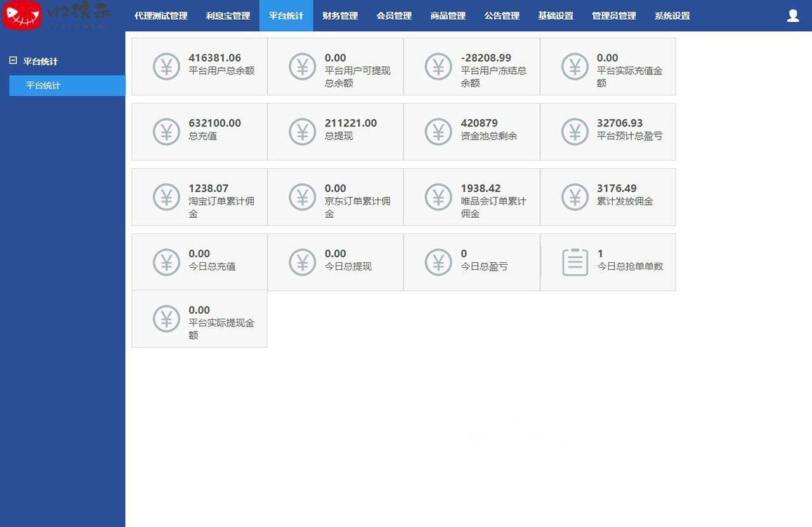The width and height of the screenshot is (812, 527).
Task: Click yen icon beside 平台用户总余额
Action: coord(166,66)
